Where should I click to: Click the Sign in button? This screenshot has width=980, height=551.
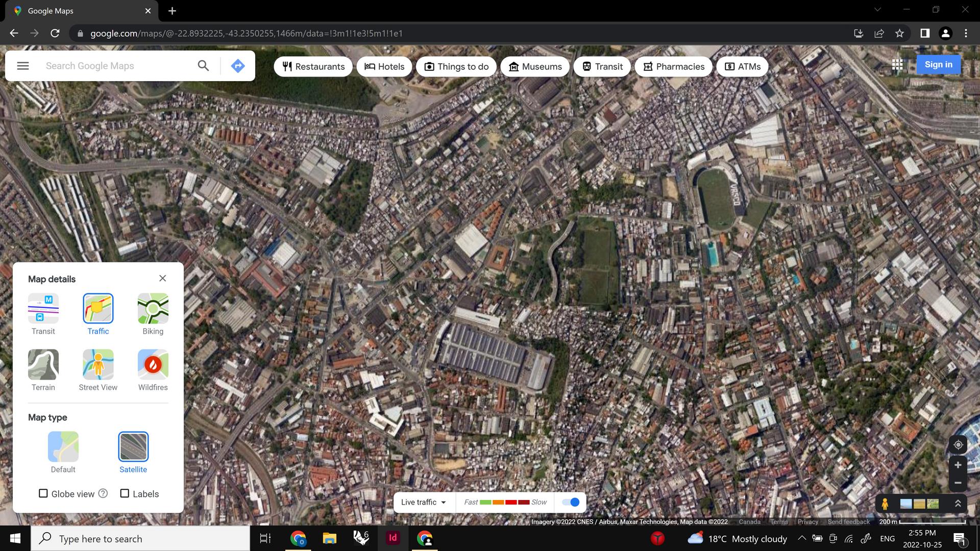[x=938, y=64]
